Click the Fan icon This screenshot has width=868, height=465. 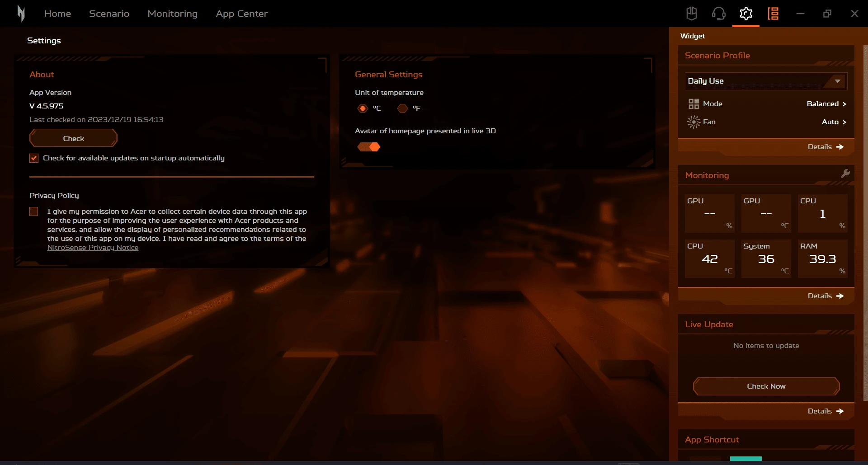pyautogui.click(x=693, y=122)
